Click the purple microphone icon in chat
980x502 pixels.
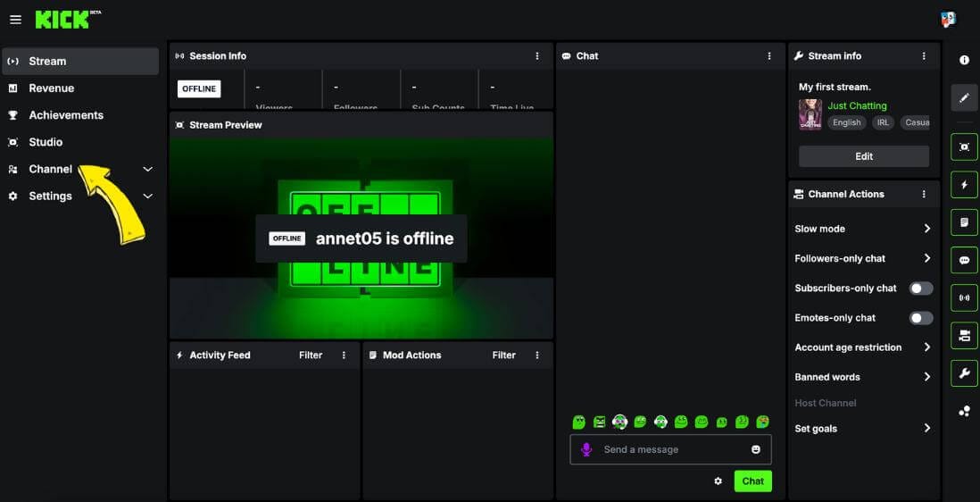click(586, 449)
